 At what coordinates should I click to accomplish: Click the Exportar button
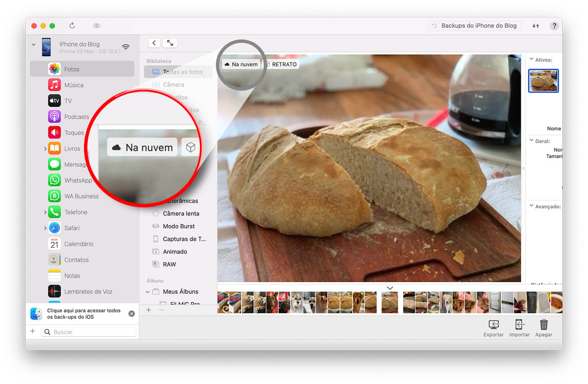click(x=493, y=328)
